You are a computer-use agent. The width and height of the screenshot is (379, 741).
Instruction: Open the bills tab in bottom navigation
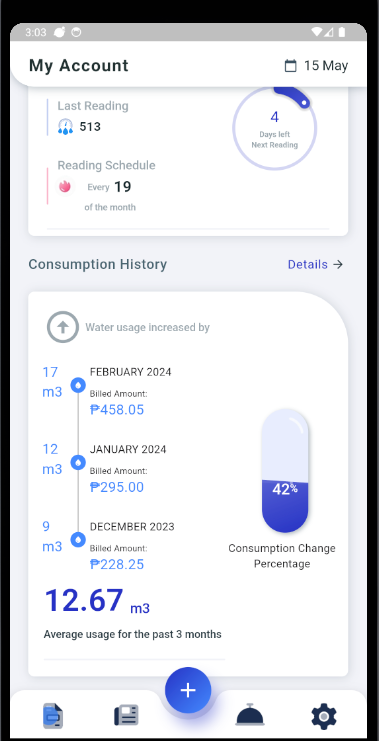[53, 715]
